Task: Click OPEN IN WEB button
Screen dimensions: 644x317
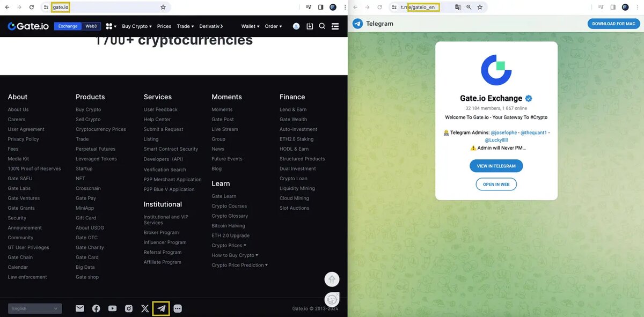Action: point(496,184)
